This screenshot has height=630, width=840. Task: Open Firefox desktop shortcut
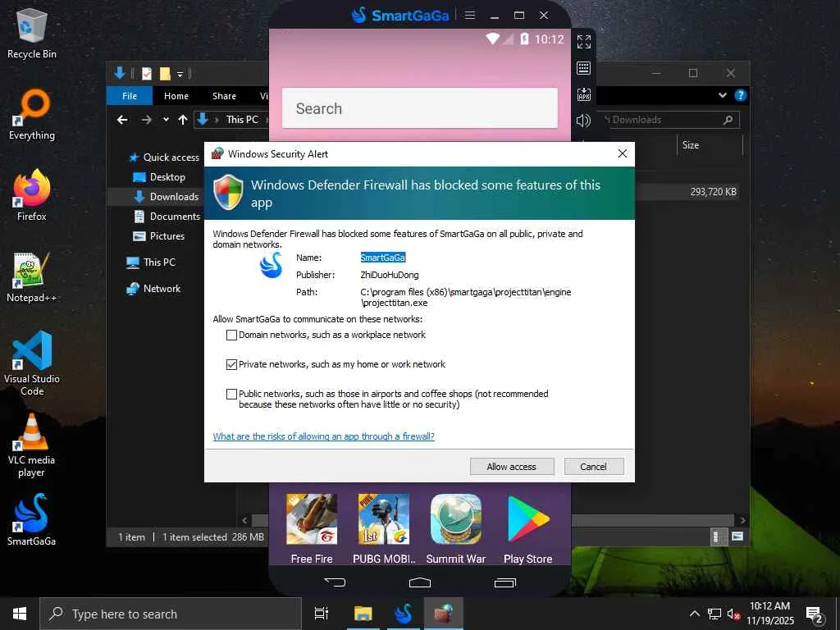(32, 195)
